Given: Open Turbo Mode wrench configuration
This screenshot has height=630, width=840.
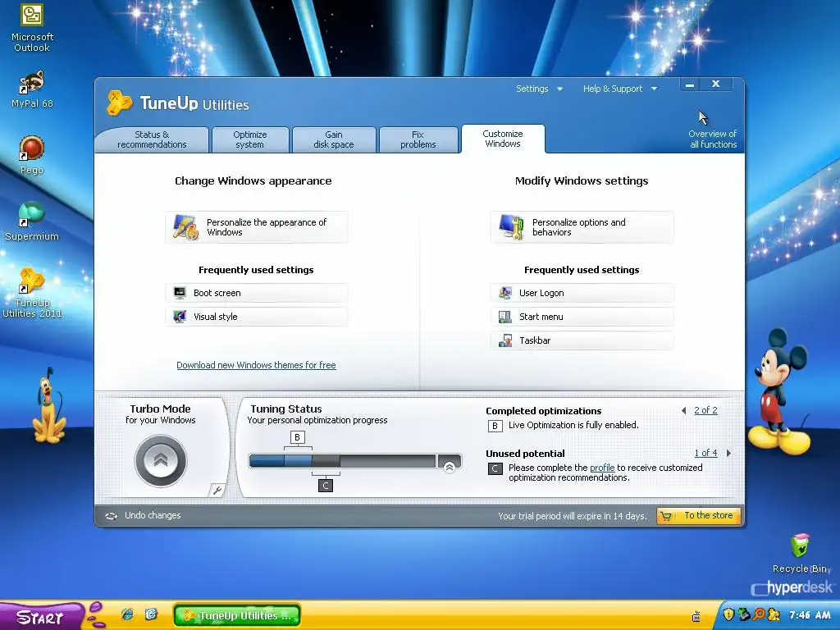Looking at the screenshot, I should click(217, 490).
